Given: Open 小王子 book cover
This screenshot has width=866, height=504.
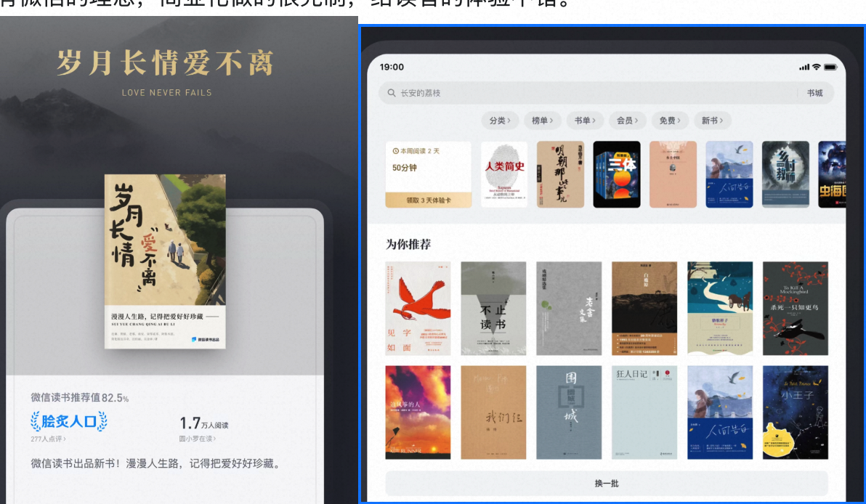Looking at the screenshot, I should pos(796,412).
